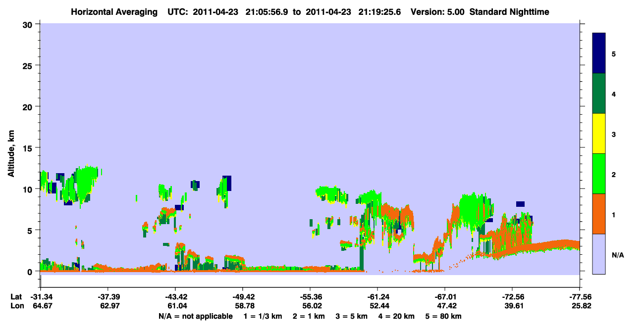Click the dark green color swatch labeled 4
The width and height of the screenshot is (644, 330).
coord(599,94)
